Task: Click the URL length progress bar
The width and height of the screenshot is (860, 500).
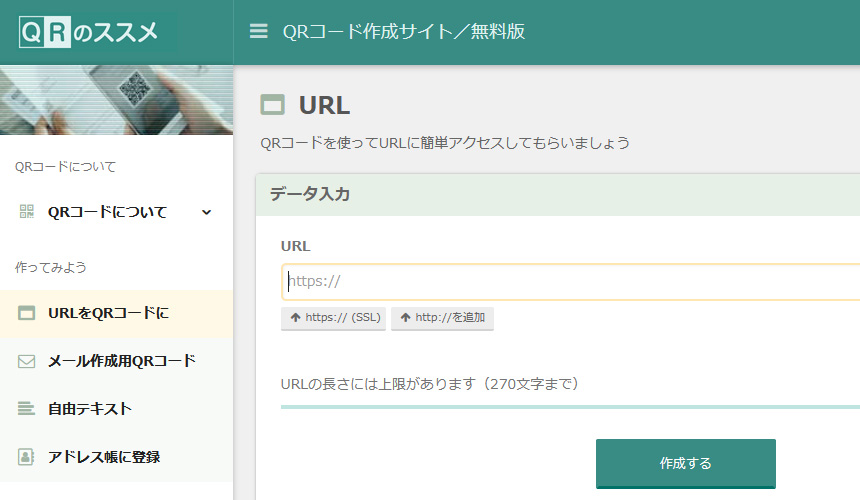Action: pos(570,407)
